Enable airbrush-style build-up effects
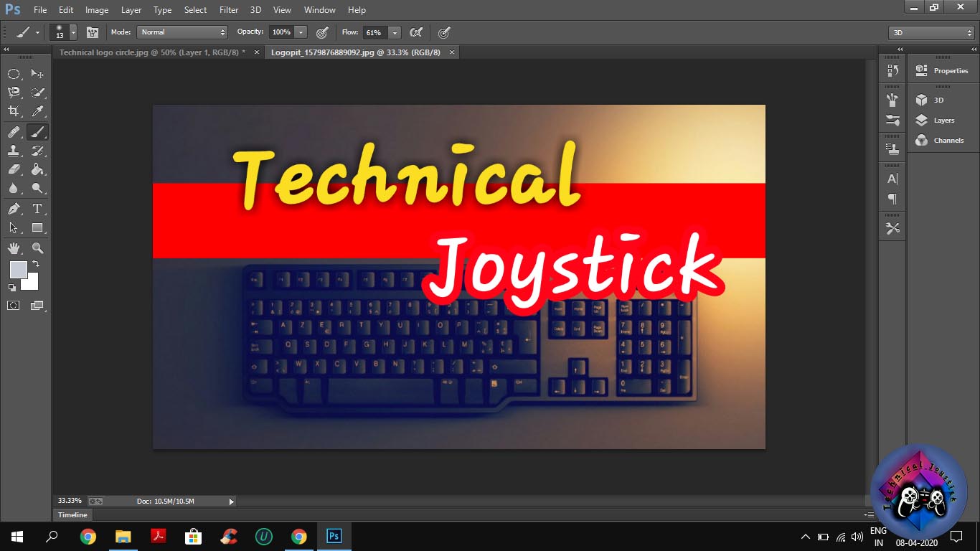 [x=415, y=32]
